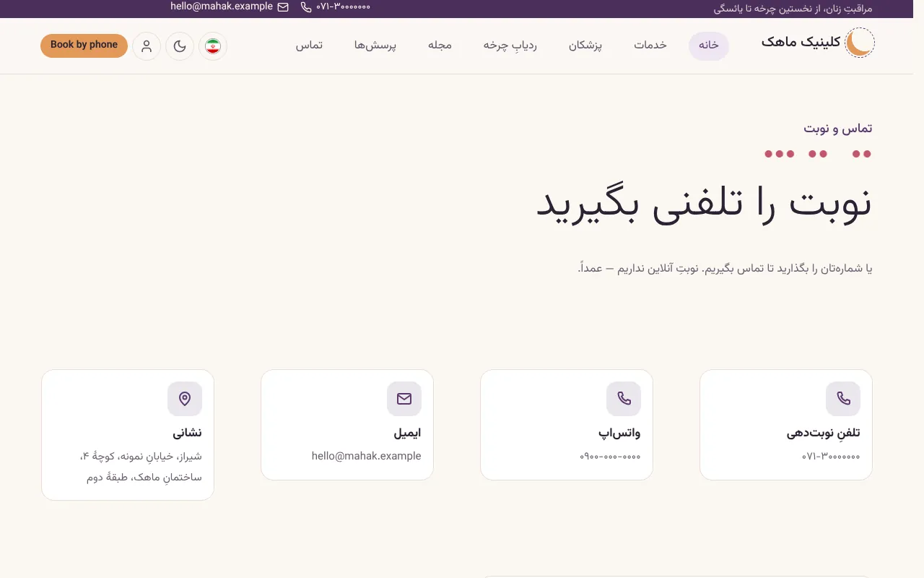Click the phone icon on واتس‌اپ card

click(624, 399)
